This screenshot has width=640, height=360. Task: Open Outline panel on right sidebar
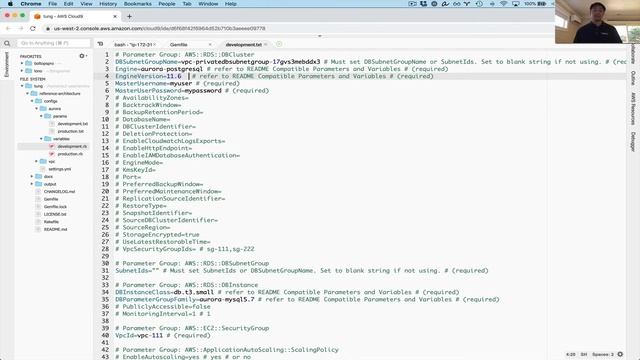pos(633,78)
